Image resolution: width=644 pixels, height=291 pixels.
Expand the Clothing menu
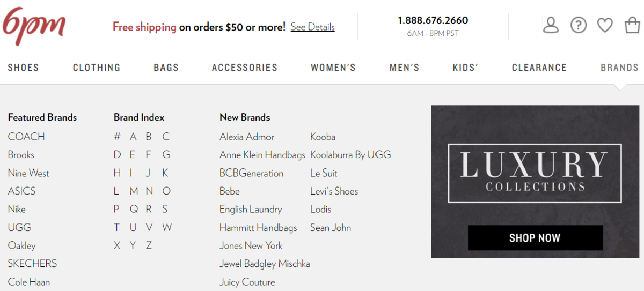tap(97, 68)
